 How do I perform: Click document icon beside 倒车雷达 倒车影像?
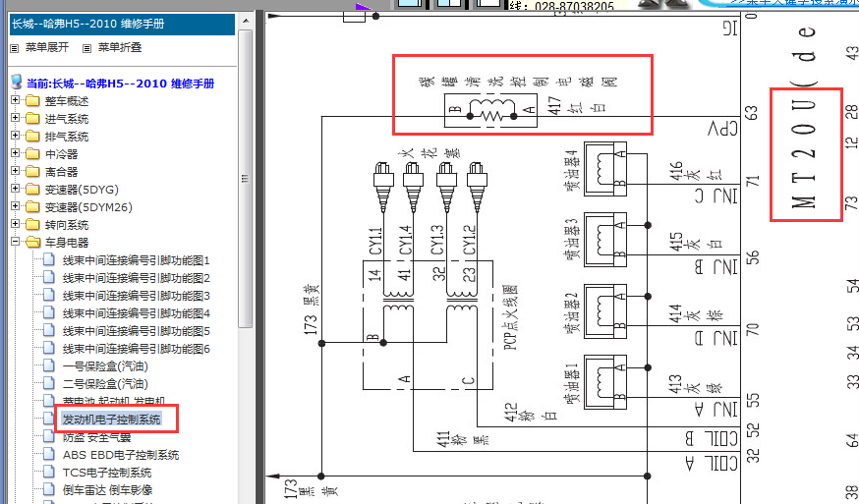[49, 488]
